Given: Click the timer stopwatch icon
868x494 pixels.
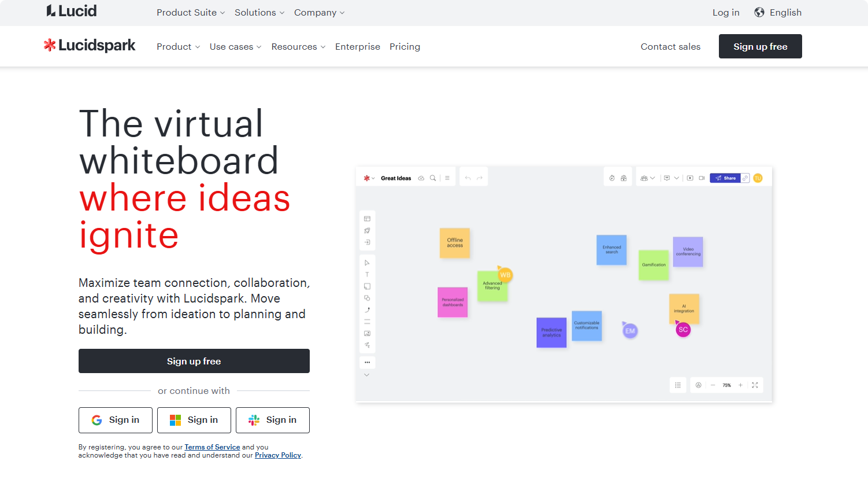Looking at the screenshot, I should pyautogui.click(x=612, y=178).
